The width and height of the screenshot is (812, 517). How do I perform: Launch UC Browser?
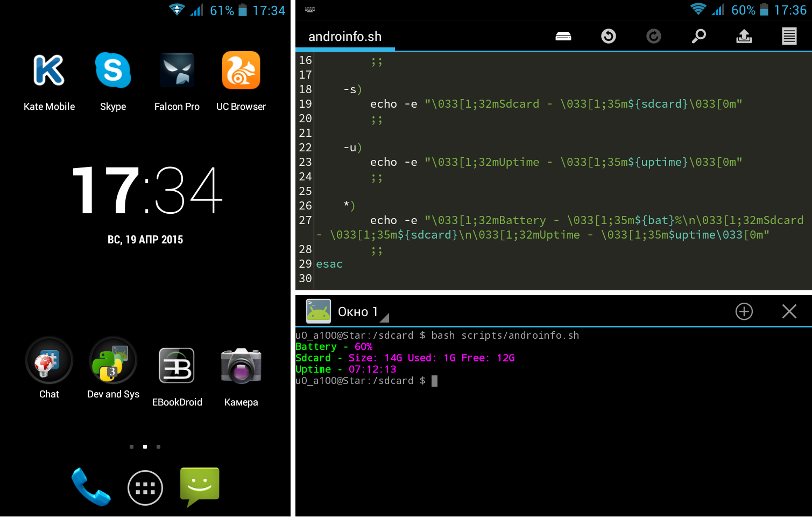pyautogui.click(x=241, y=71)
